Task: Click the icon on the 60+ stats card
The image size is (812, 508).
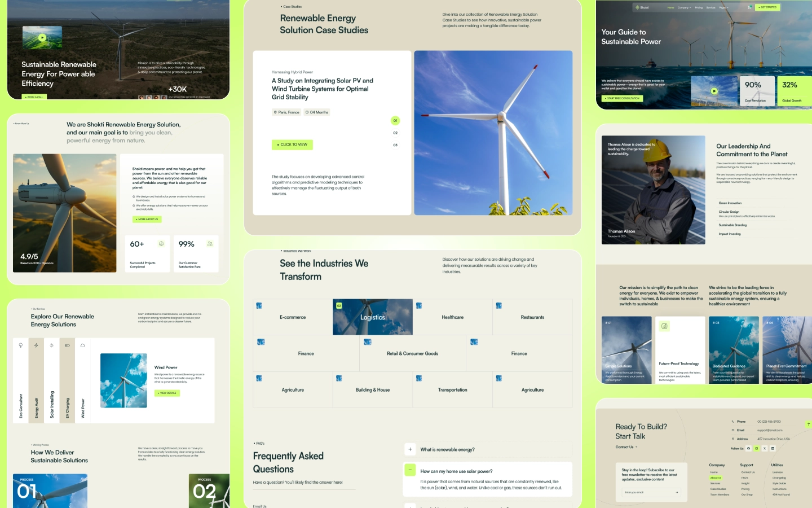Action: pyautogui.click(x=161, y=244)
